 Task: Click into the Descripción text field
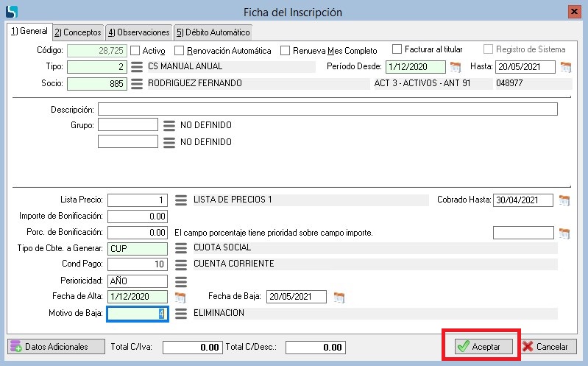327,109
